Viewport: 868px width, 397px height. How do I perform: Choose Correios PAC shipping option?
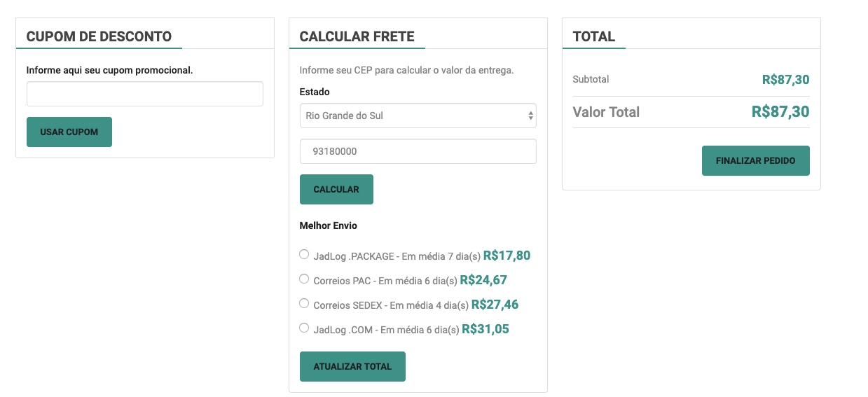(304, 279)
